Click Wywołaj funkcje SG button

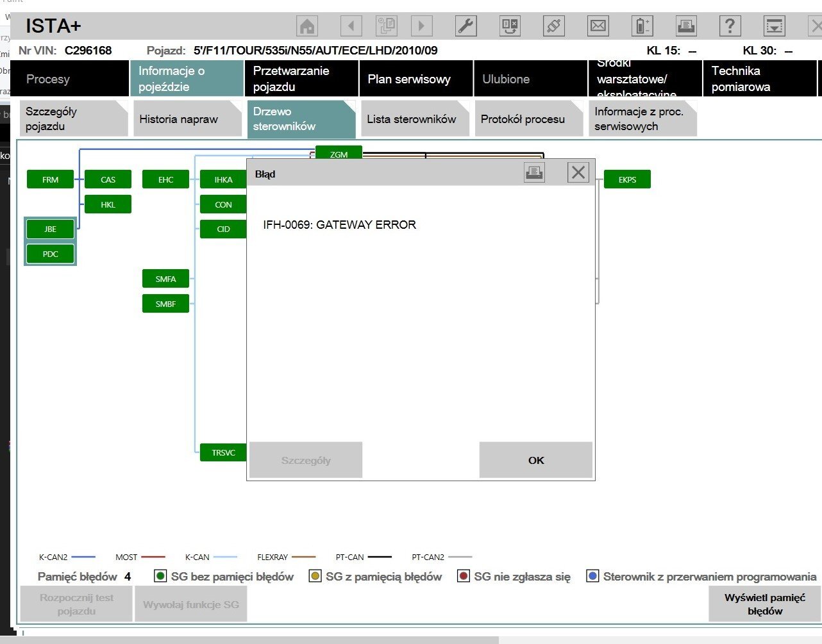coord(191,604)
